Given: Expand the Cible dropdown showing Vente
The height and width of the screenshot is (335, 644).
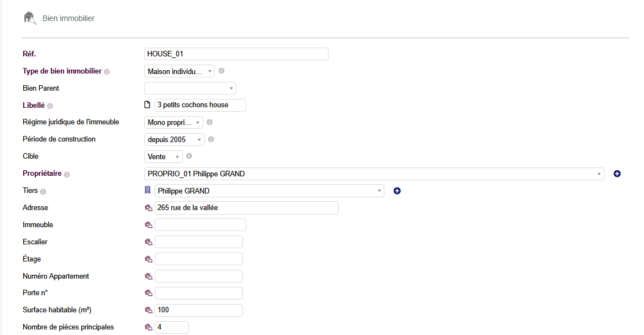Looking at the screenshot, I should point(163,156).
